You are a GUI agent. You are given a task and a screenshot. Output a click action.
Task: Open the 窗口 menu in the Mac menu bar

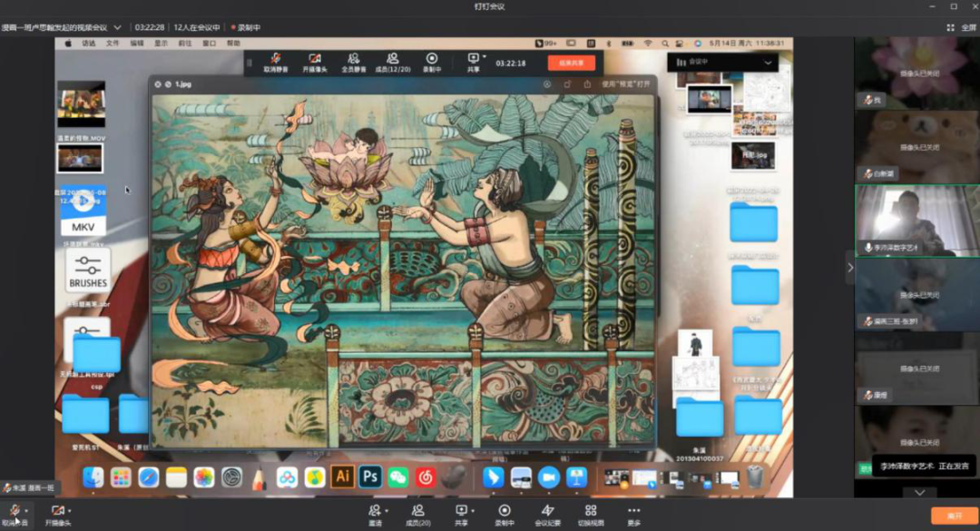(x=210, y=44)
